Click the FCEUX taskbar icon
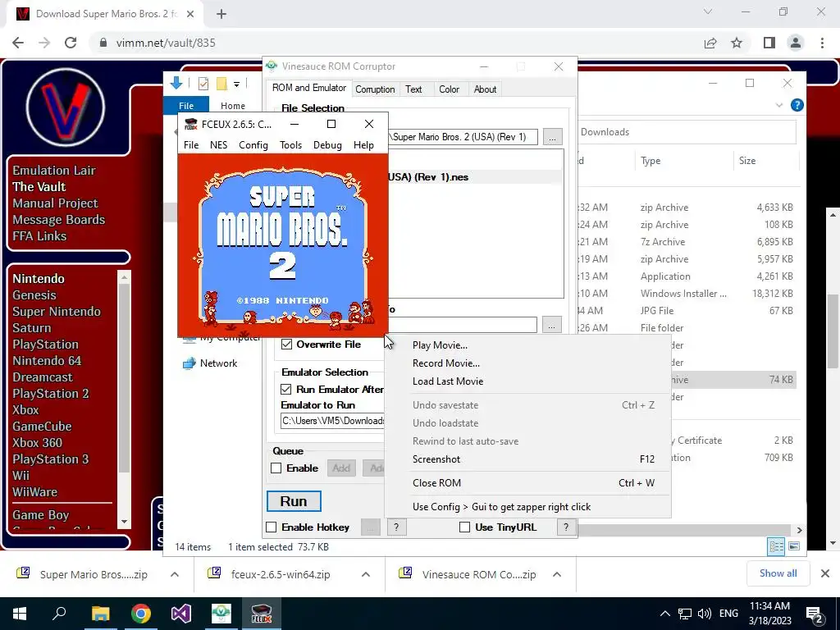The image size is (840, 630). coord(262,614)
